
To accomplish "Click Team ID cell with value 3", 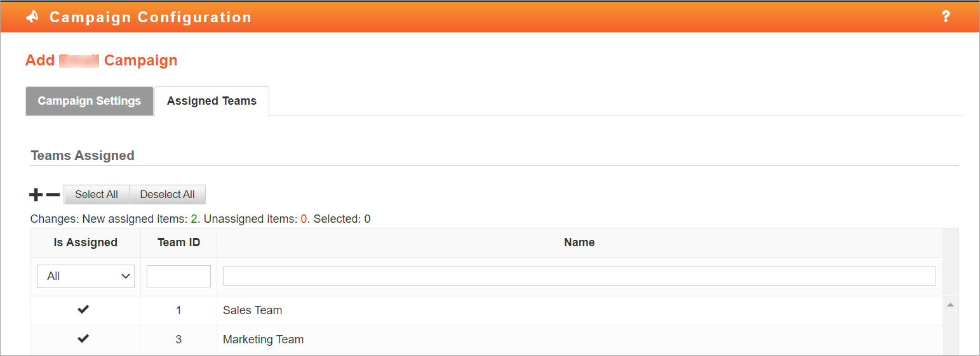I will 178,340.
